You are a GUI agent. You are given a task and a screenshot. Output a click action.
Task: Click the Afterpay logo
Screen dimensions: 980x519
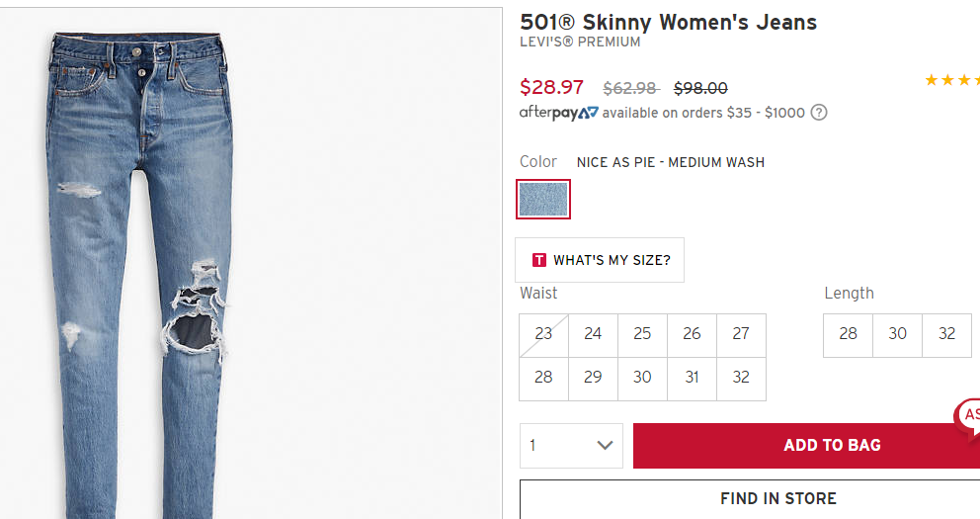[559, 113]
